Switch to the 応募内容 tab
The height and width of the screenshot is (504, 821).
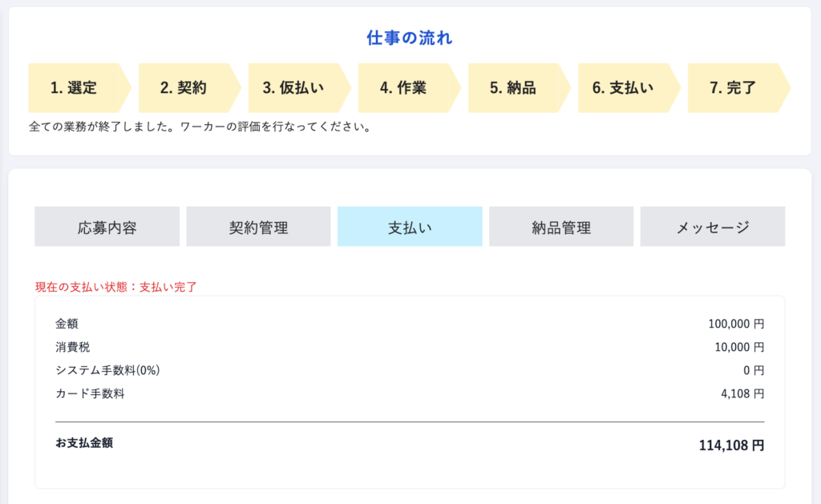pyautogui.click(x=107, y=227)
